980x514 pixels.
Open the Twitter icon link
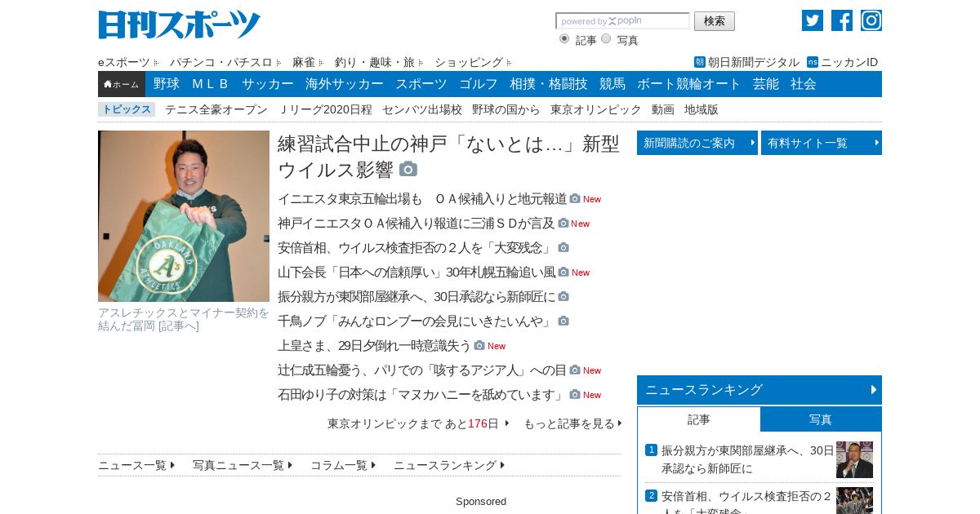click(x=813, y=20)
